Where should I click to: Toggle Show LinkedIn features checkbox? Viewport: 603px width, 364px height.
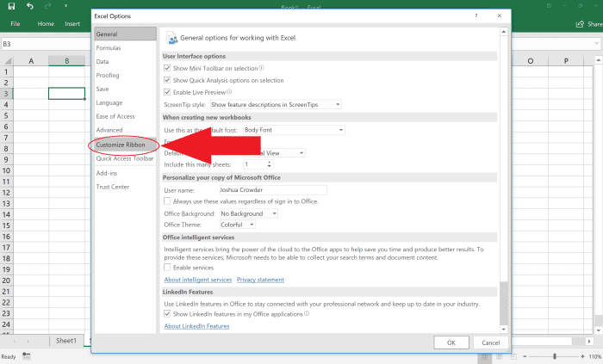point(167,314)
